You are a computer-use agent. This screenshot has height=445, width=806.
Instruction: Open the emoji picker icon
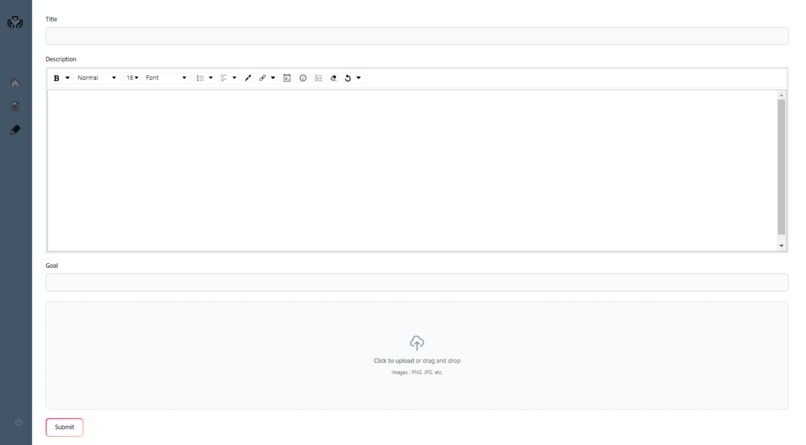pyautogui.click(x=303, y=78)
